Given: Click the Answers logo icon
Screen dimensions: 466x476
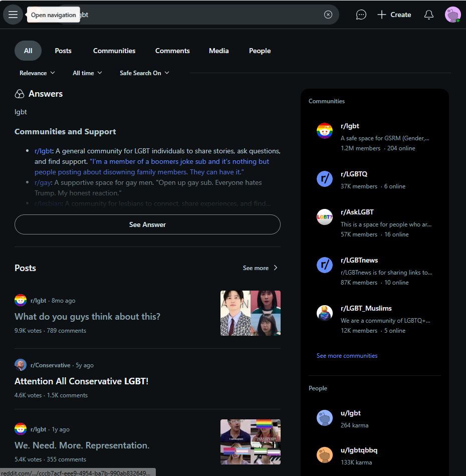Looking at the screenshot, I should click(20, 94).
